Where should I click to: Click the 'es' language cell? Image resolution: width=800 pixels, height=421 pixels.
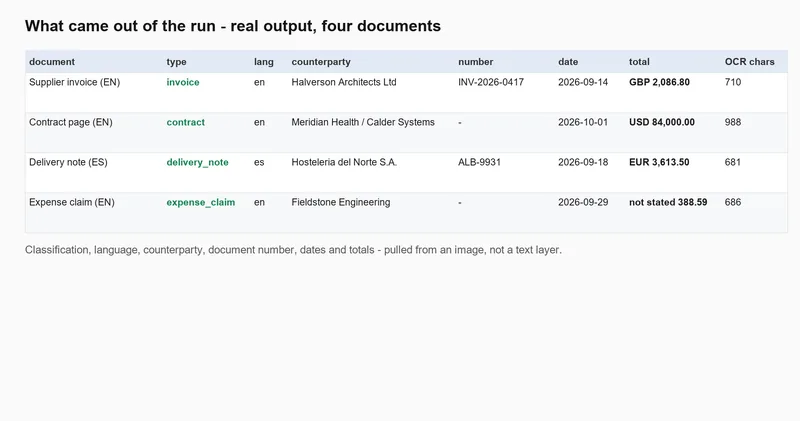coord(259,162)
